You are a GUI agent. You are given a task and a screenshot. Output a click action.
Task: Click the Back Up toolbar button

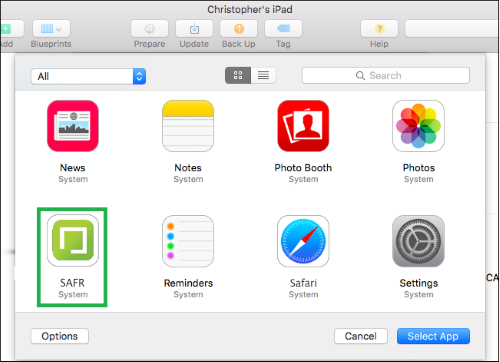[239, 29]
